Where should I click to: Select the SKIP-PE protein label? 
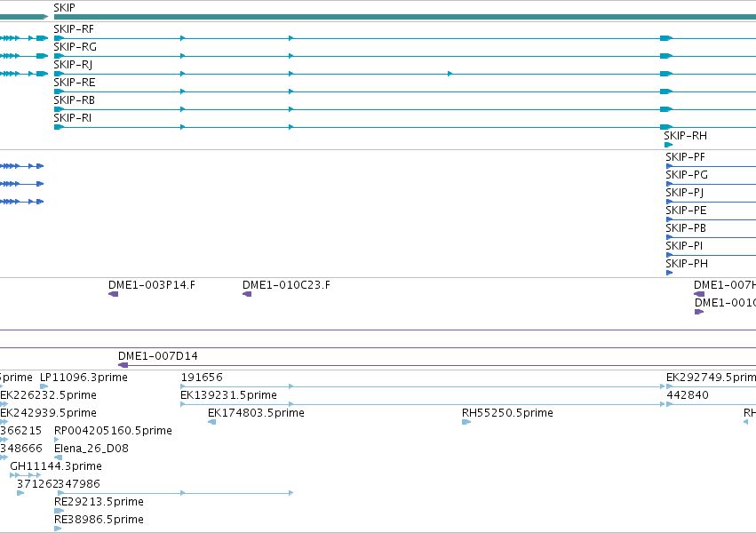[x=686, y=211]
